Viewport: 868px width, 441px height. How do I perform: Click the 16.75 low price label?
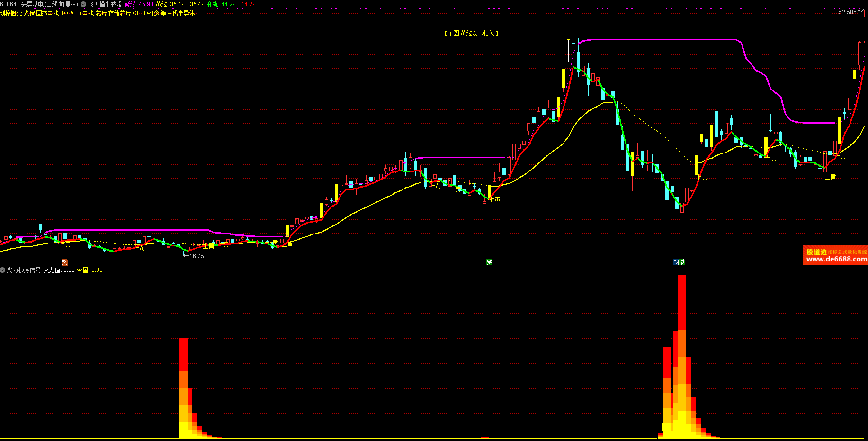(197, 256)
